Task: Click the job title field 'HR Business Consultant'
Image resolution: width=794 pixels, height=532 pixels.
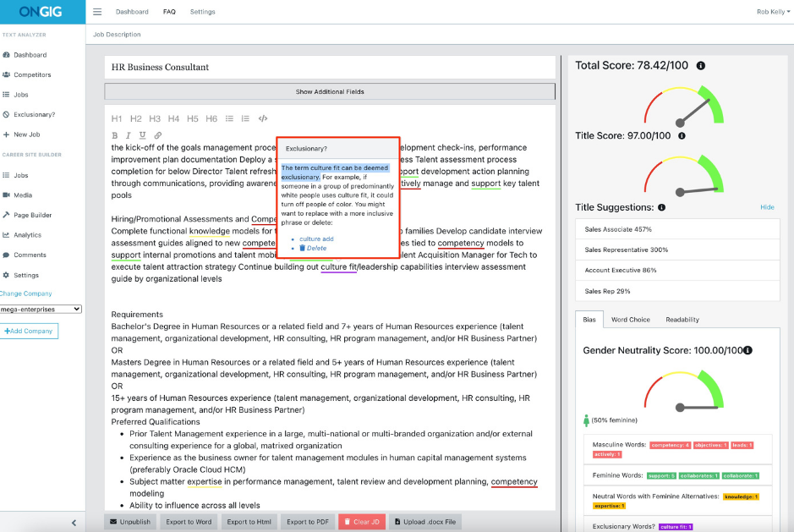Action: click(x=330, y=67)
